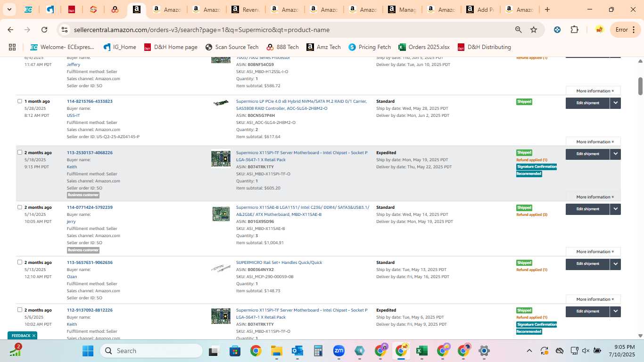Open buyer Ozan profile link
The image size is (644, 362).
pos(72,277)
